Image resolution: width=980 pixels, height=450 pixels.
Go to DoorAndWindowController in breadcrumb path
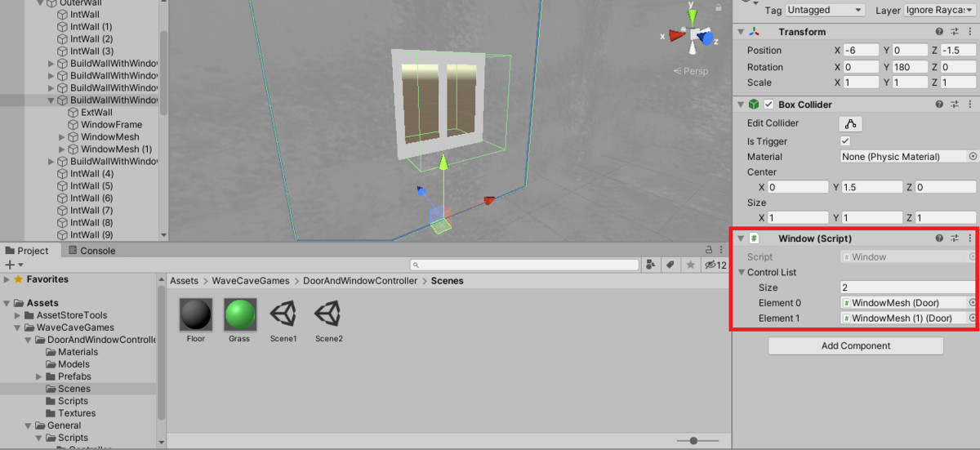360,281
